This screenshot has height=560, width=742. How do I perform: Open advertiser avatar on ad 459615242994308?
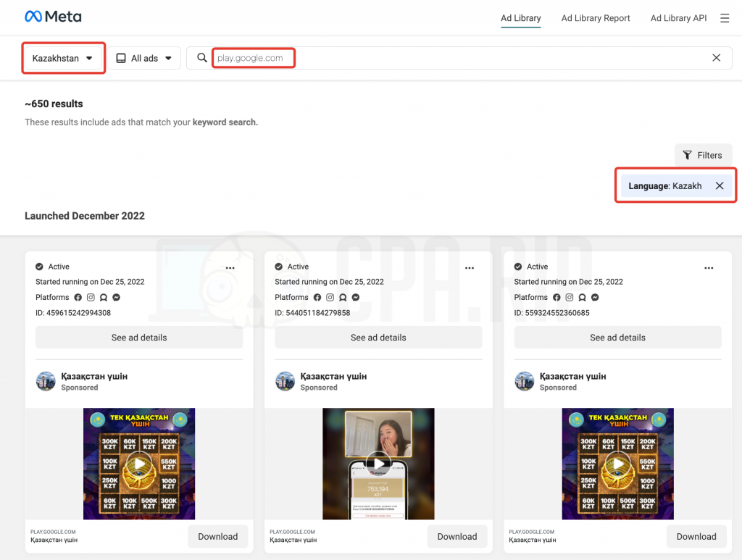46,381
